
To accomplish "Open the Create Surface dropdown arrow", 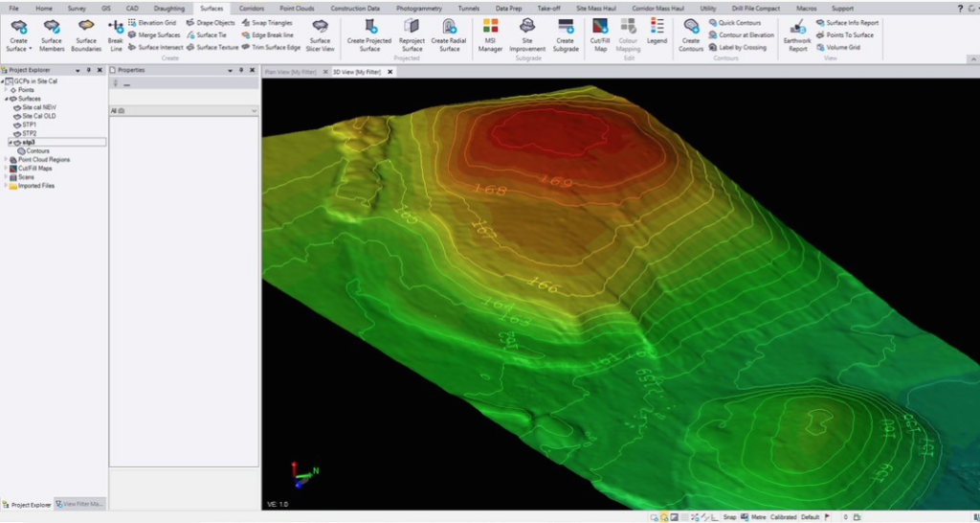I will point(30,49).
